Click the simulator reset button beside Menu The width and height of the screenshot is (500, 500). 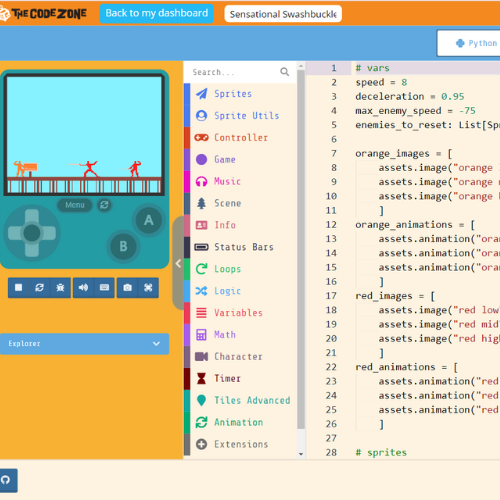point(104,205)
